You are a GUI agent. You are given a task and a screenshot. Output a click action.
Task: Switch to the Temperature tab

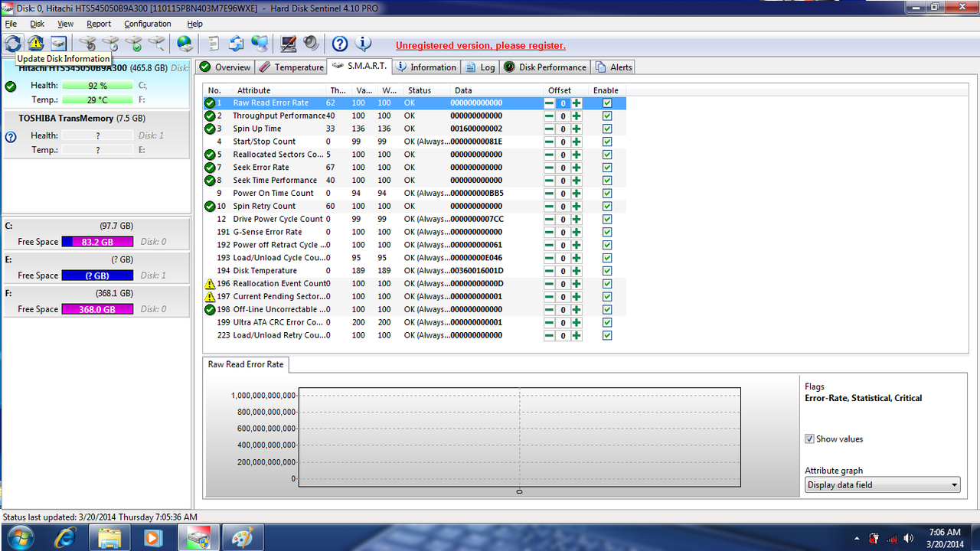tap(291, 67)
